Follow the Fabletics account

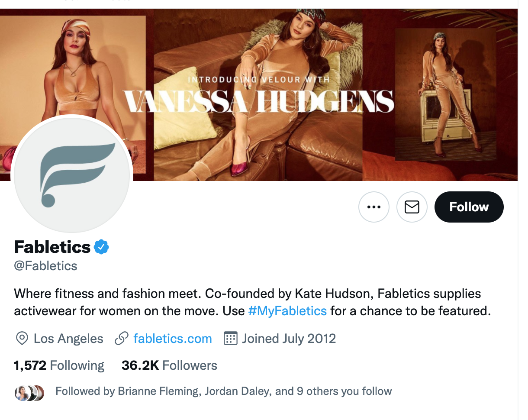pos(469,207)
